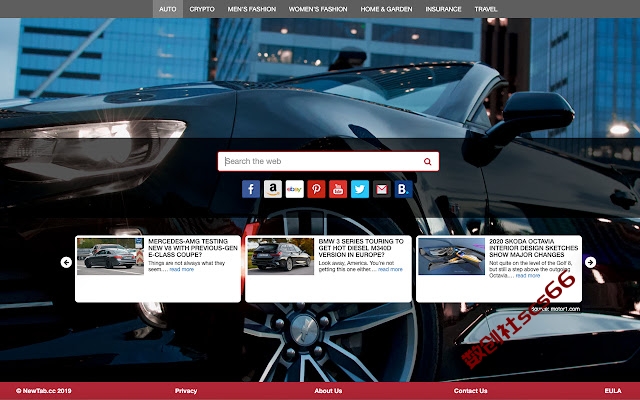This screenshot has width=640, height=400.
Task: Show next news articles with right arrow
Action: 590,262
